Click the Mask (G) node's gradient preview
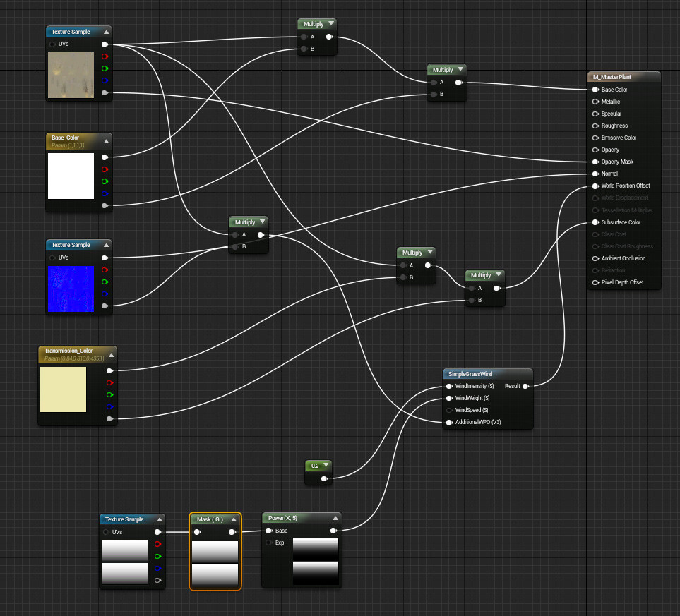680x616 pixels. pos(215,563)
